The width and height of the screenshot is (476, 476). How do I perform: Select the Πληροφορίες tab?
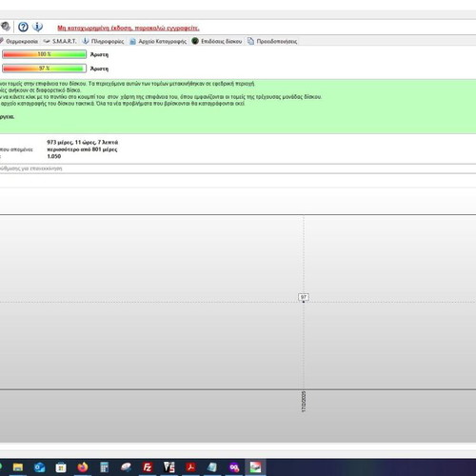coord(104,41)
